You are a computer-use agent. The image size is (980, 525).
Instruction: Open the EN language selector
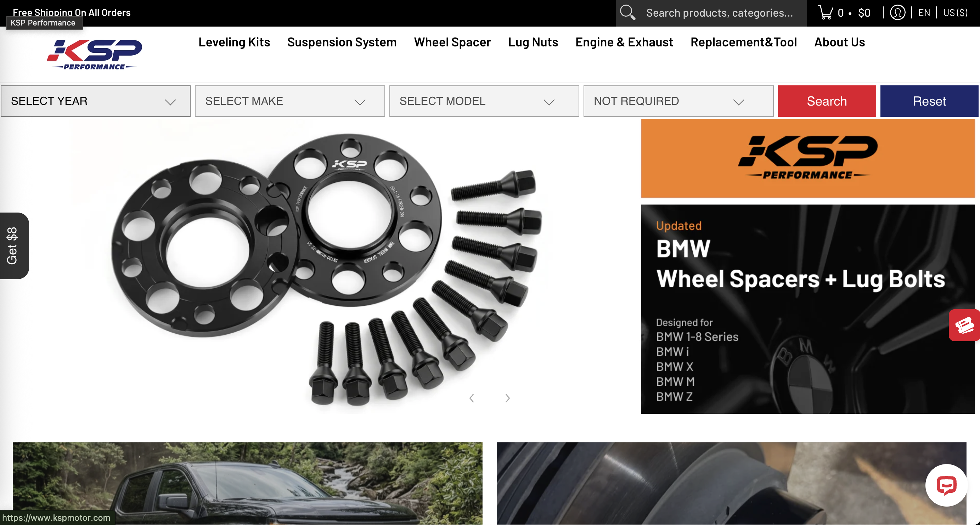coord(924,13)
